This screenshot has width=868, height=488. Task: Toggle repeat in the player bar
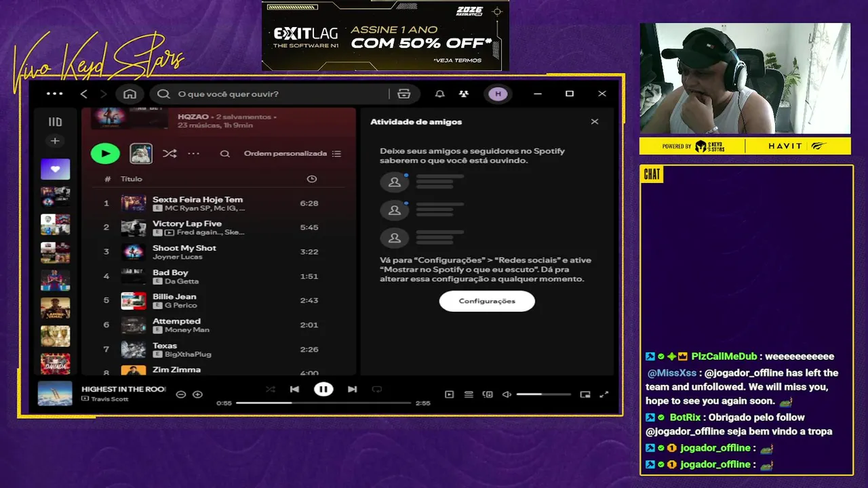(377, 389)
